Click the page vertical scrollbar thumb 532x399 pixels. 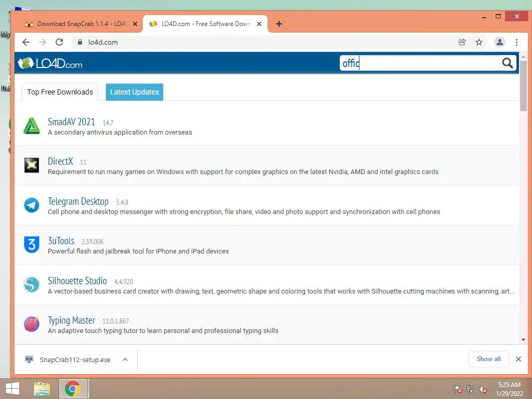[x=523, y=86]
